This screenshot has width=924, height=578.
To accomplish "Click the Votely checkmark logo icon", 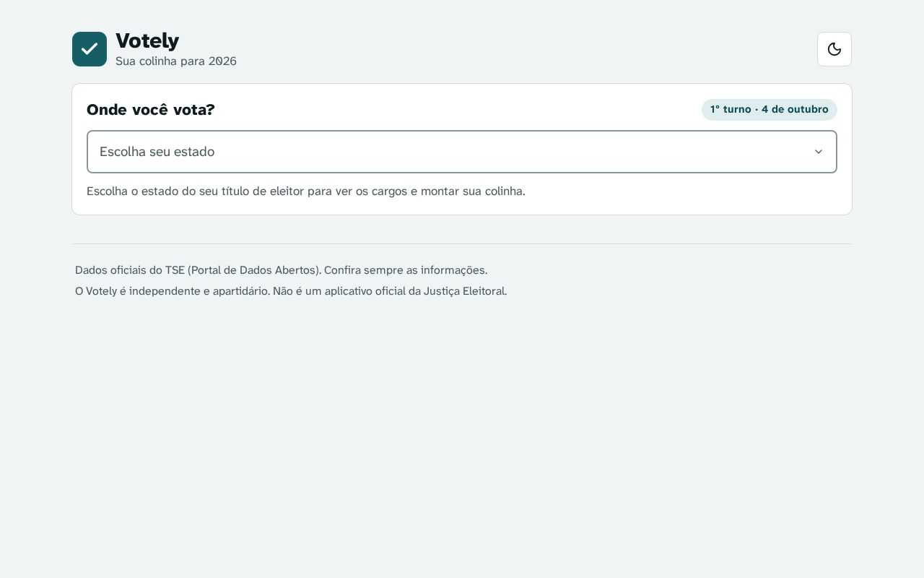I will coord(90,49).
